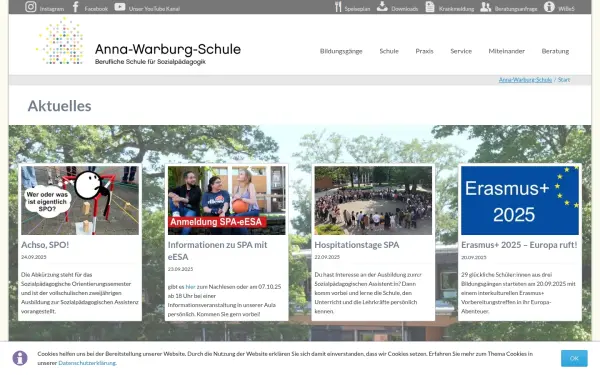This screenshot has width=600, height=375.
Task: Open the YouTube icon in the top bar
Action: (120, 7)
